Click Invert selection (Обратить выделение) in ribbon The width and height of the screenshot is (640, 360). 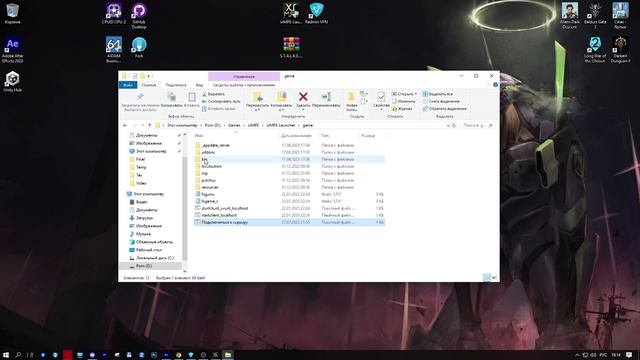point(444,109)
